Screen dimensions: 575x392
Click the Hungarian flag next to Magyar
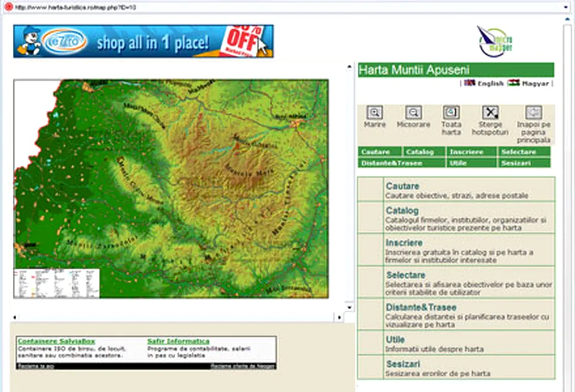(x=514, y=83)
